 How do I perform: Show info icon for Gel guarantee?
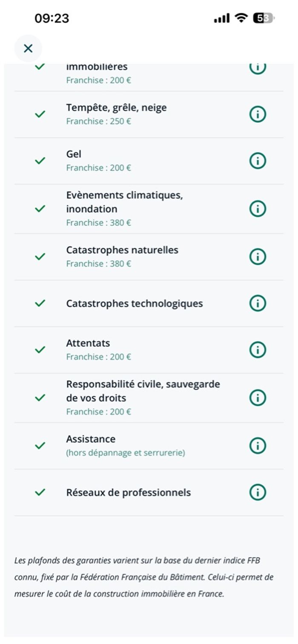click(x=258, y=161)
